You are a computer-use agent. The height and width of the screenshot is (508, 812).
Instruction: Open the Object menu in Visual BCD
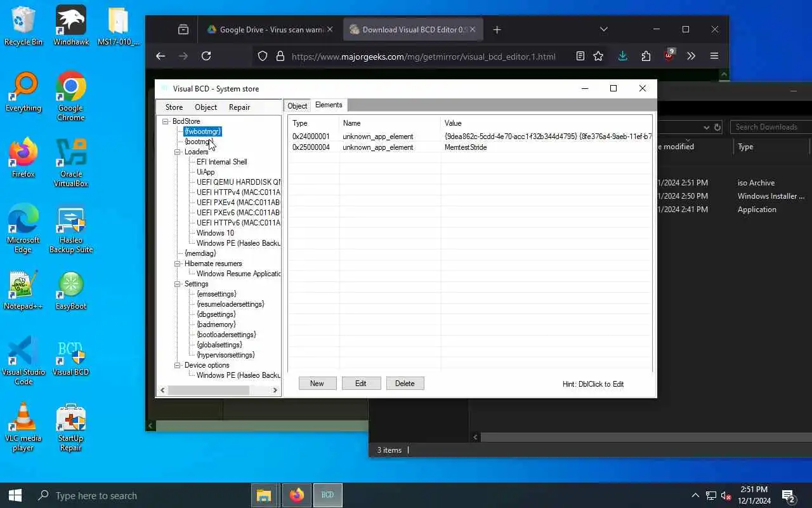pos(206,107)
